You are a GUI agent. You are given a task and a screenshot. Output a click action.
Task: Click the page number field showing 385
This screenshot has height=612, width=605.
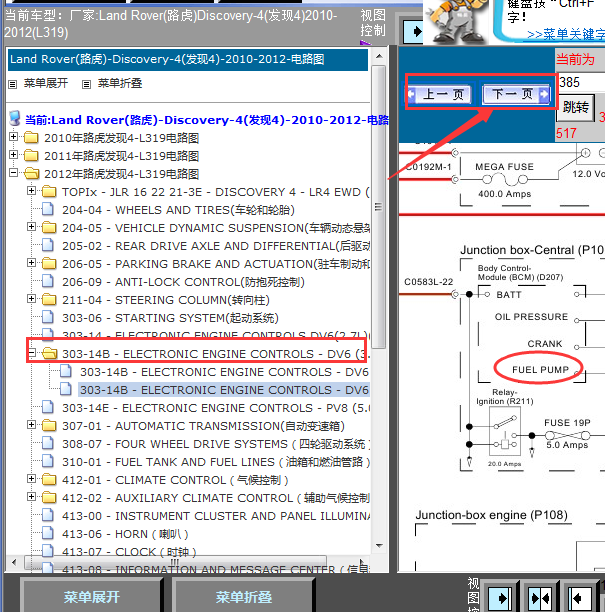[x=582, y=82]
